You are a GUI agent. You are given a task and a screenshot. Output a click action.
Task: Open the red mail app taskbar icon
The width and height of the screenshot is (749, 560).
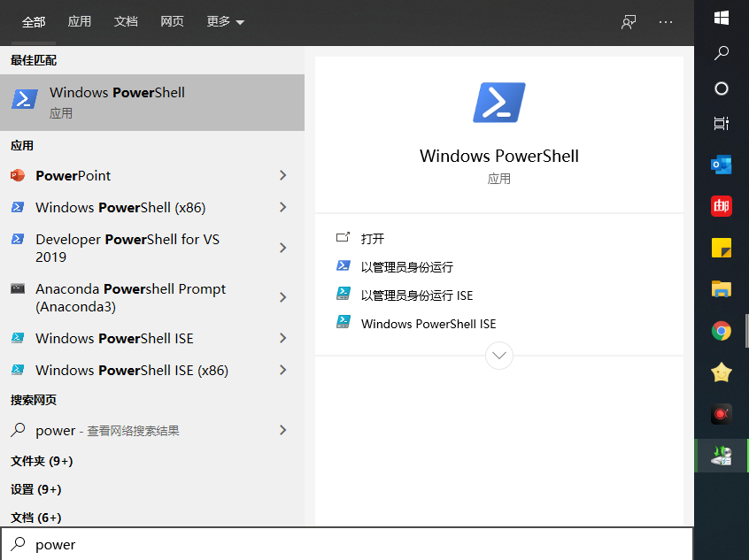tap(722, 206)
